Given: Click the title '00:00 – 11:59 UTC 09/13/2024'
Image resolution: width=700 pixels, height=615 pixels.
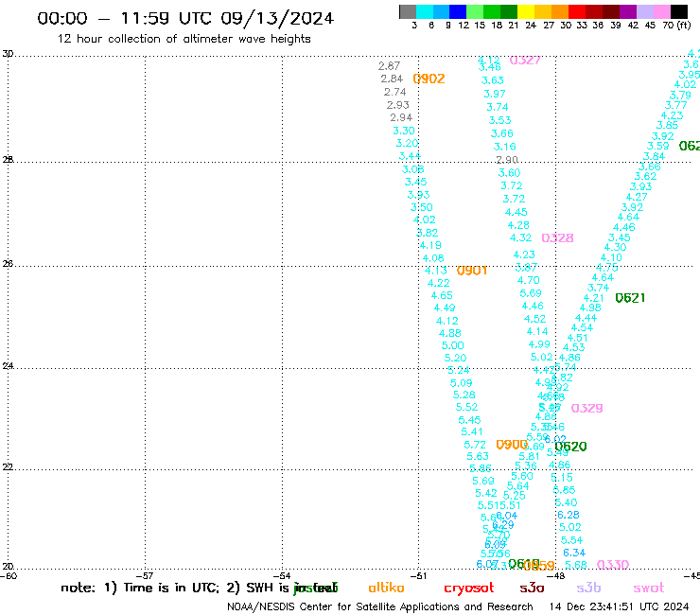Looking at the screenshot, I should (x=185, y=18).
